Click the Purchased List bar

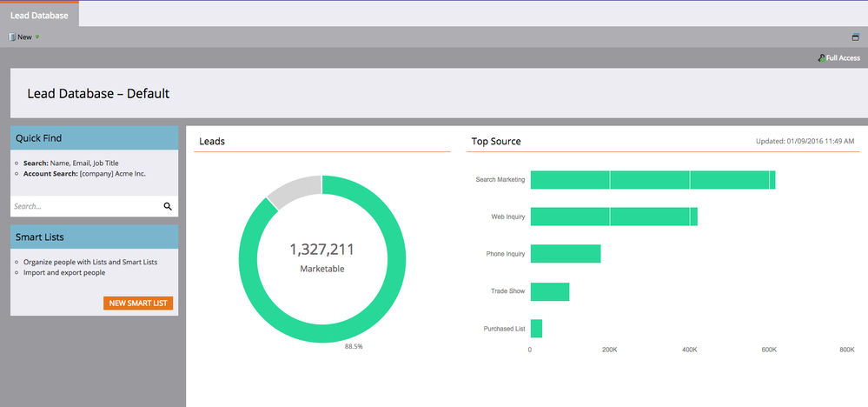(536, 329)
